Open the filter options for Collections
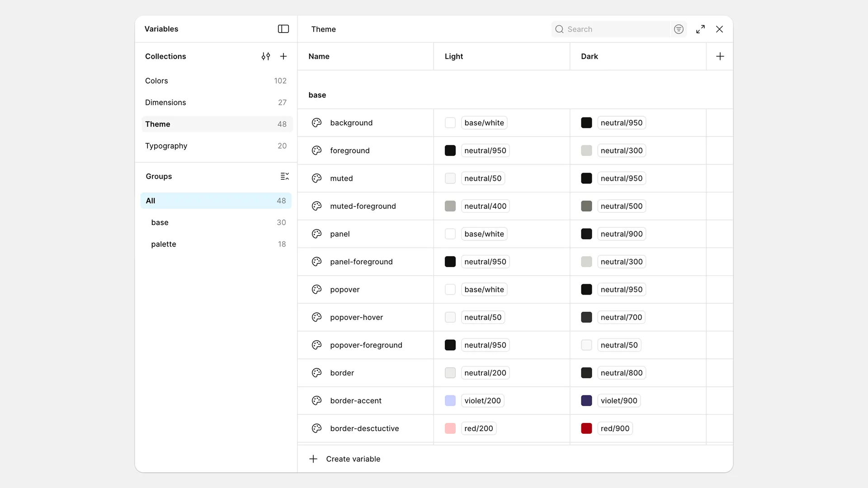 265,56
